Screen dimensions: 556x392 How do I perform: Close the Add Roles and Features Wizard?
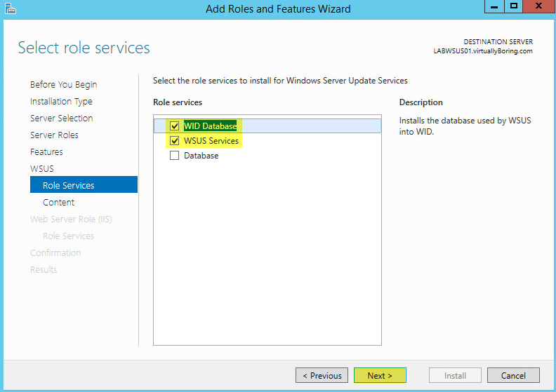coord(539,6)
